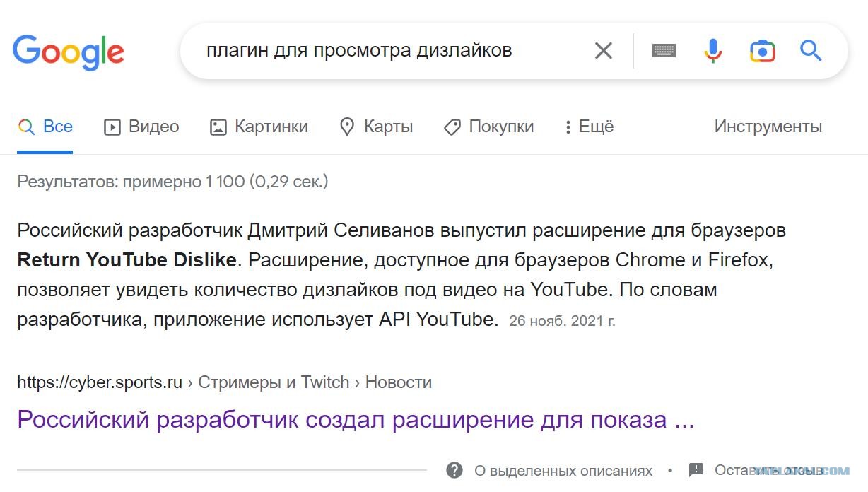Open the on-screen keyboard icon
The height and width of the screenshot is (492, 868).
pos(664,51)
